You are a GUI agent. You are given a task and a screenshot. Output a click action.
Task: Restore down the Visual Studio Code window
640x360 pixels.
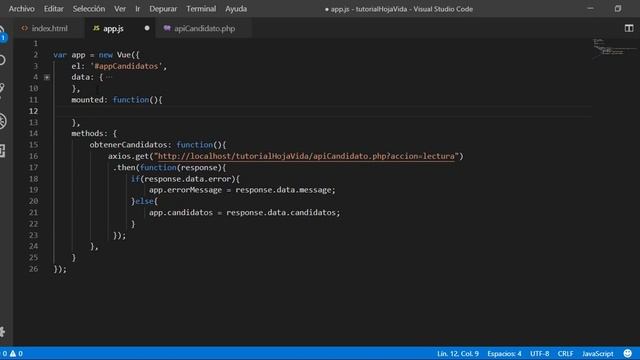point(618,9)
